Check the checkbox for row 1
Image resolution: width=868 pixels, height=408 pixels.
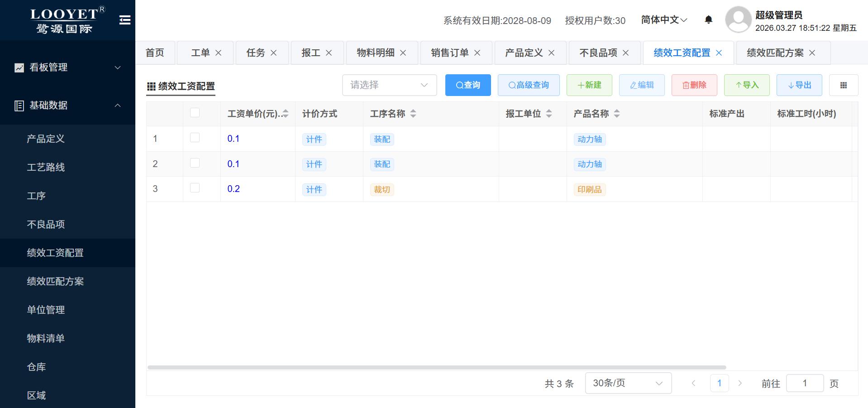click(195, 138)
